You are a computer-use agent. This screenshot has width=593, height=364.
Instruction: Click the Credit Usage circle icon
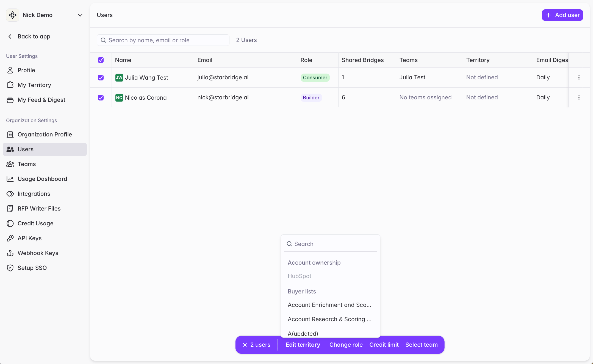(x=10, y=223)
